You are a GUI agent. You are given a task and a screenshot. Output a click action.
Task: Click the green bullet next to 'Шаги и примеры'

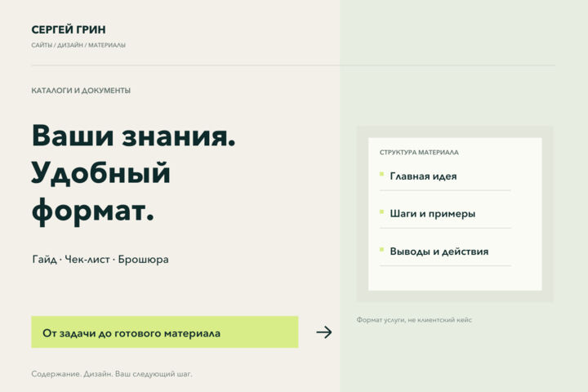tap(381, 212)
